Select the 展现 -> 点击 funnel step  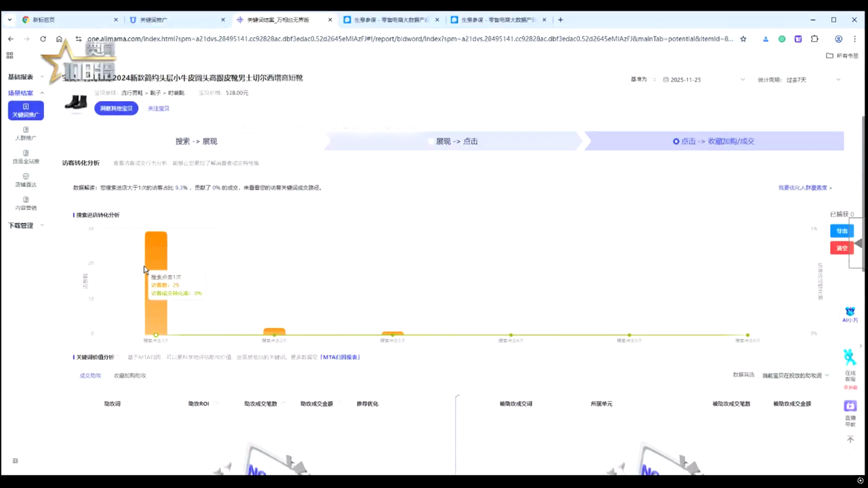[456, 141]
